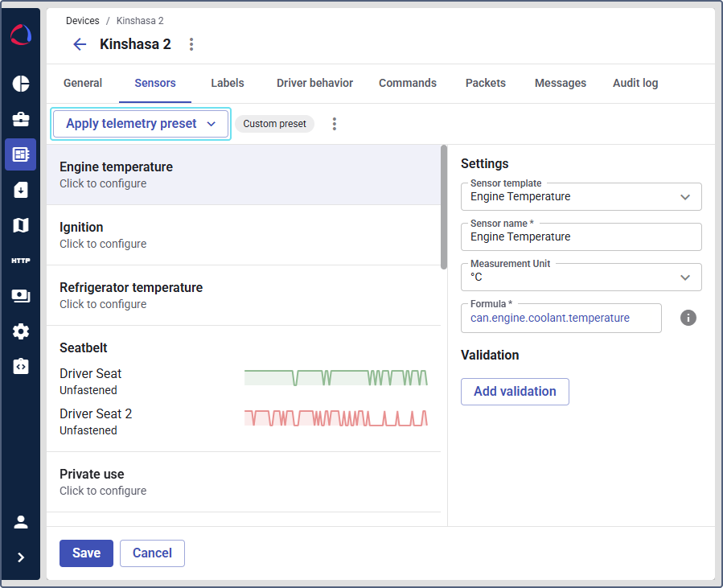
Task: Go back using the left arrow
Action: tap(80, 44)
